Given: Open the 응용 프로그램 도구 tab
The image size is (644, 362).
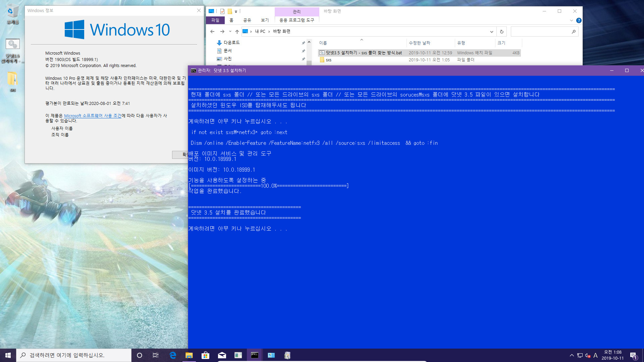Looking at the screenshot, I should click(297, 20).
